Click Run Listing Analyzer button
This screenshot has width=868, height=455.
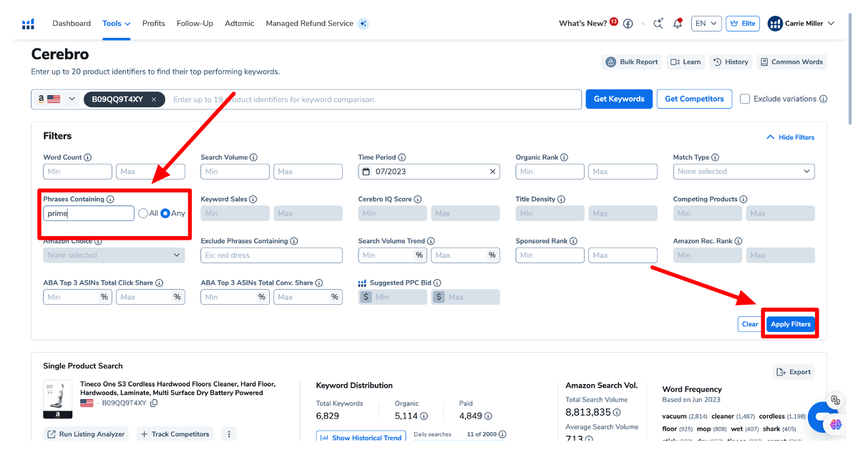pyautogui.click(x=86, y=434)
